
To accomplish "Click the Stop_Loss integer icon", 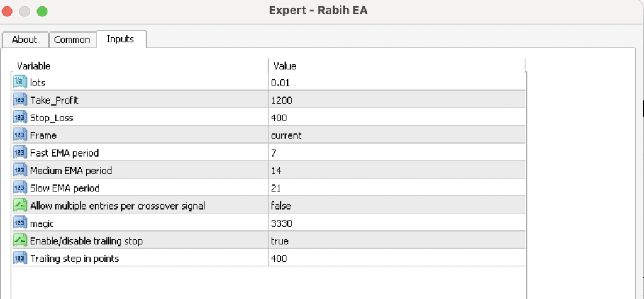I will click(19, 118).
